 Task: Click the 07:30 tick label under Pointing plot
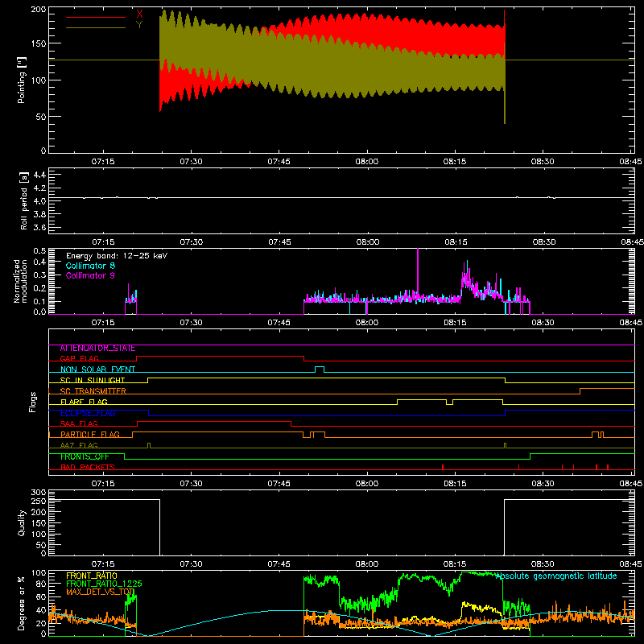click(191, 162)
